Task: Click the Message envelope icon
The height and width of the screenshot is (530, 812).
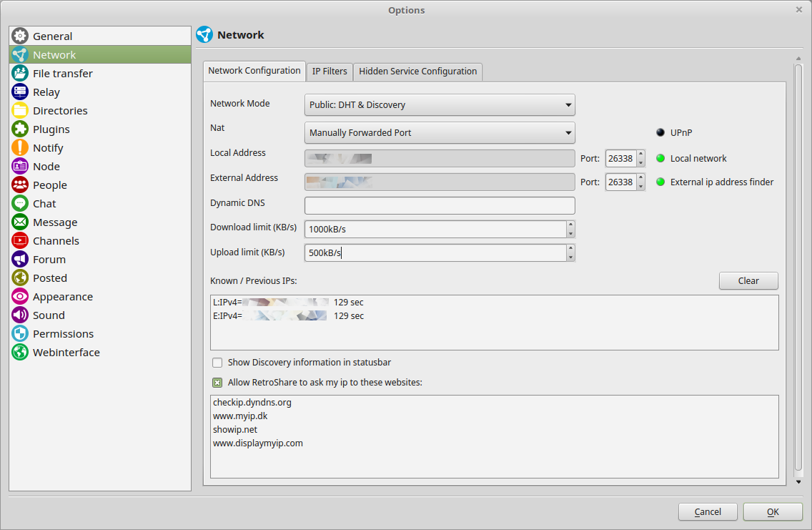Action: [x=20, y=222]
